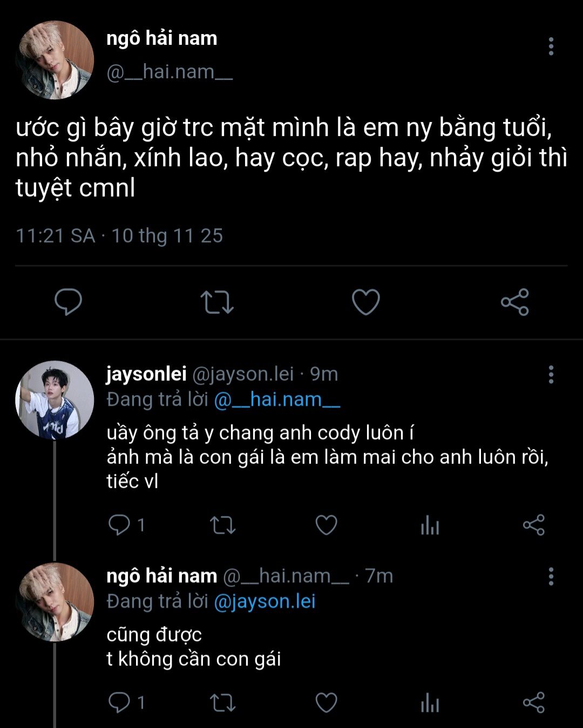
Task: Like ngô hải nam's 7m reply
Action: coord(326,702)
